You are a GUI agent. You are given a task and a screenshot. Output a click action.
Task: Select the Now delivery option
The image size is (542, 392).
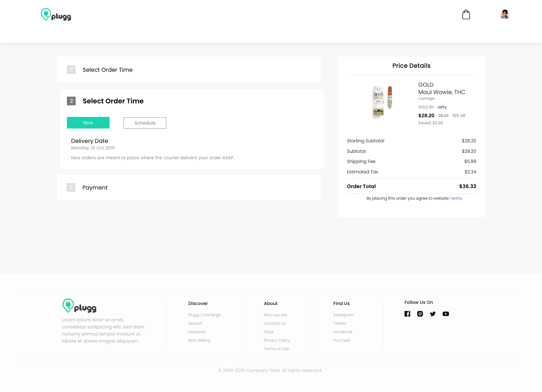click(x=88, y=123)
